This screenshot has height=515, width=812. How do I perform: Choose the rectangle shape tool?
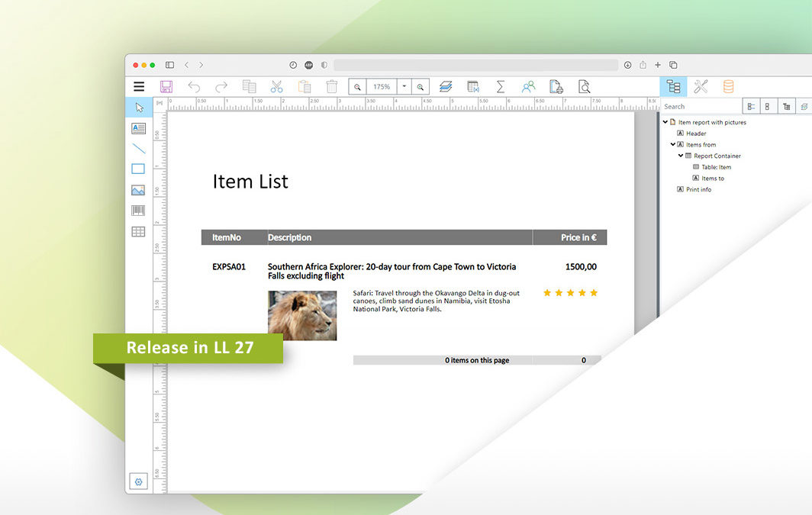(138, 169)
